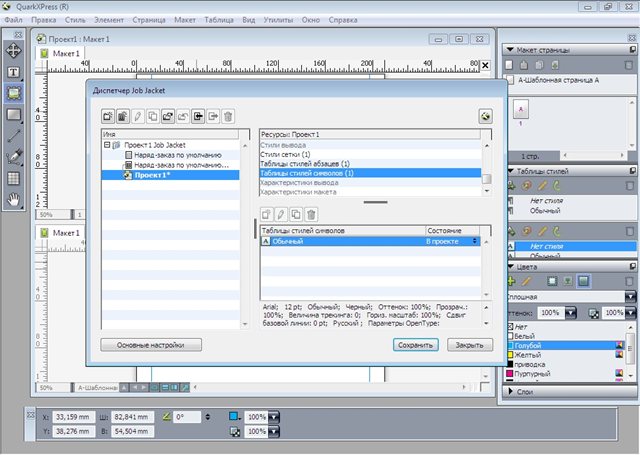Click New Job Jacket icon in dialog toolbar
This screenshot has width=640, height=455.
pyautogui.click(x=108, y=117)
